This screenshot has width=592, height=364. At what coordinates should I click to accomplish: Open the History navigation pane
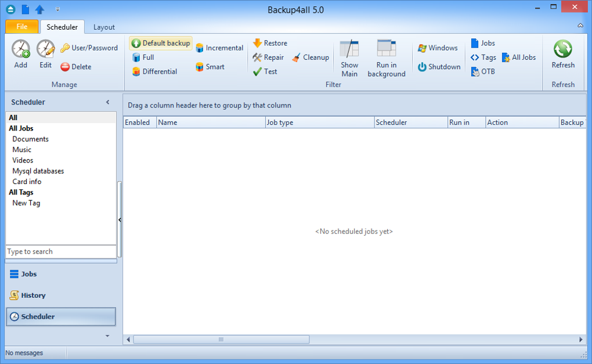[61, 295]
